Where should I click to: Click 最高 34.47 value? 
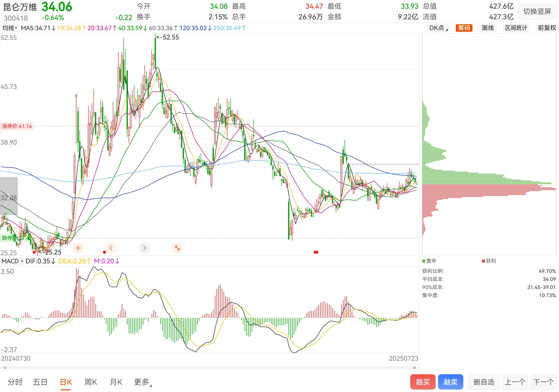[314, 6]
